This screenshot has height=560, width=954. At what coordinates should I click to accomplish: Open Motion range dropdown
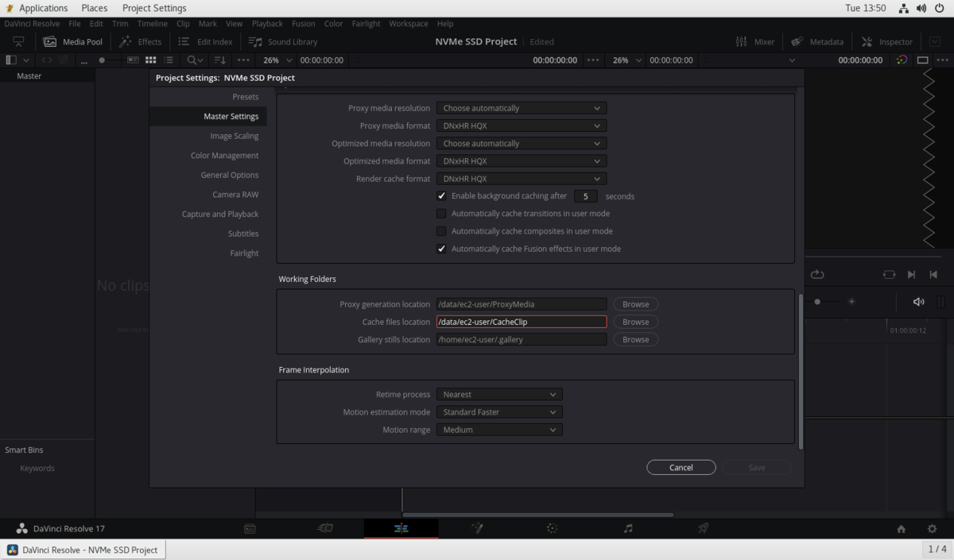pos(499,430)
